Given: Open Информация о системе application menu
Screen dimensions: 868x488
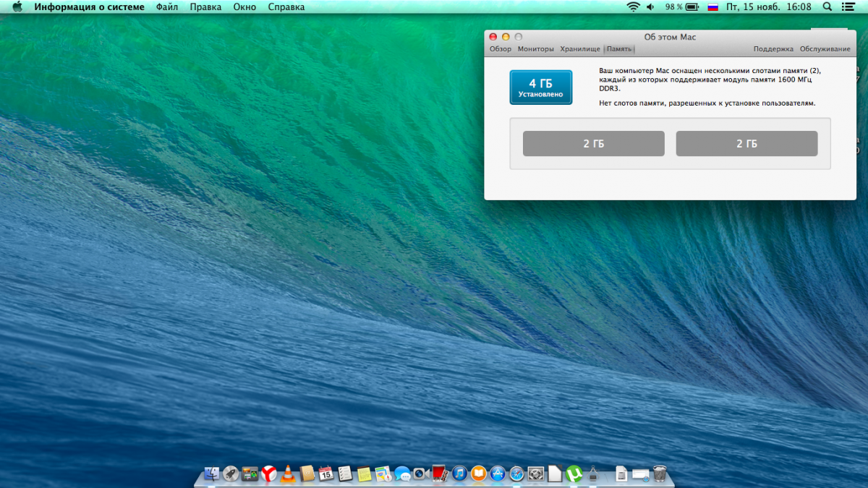Looking at the screenshot, I should [x=89, y=7].
